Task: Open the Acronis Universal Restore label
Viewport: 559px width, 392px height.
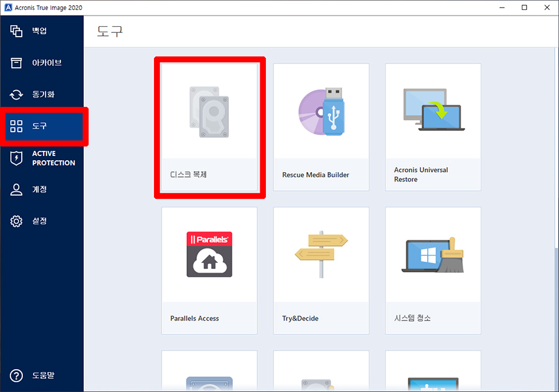Action: tap(421, 175)
